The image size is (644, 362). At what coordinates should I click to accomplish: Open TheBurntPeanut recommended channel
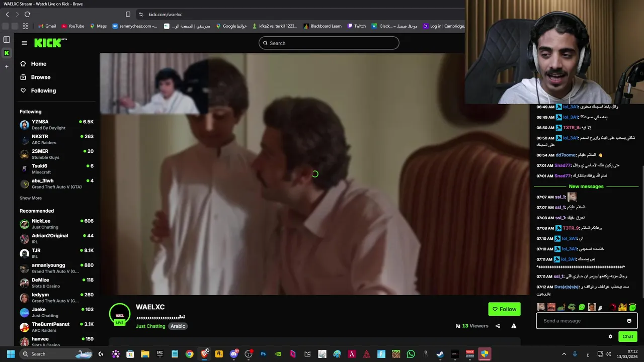pos(56,327)
